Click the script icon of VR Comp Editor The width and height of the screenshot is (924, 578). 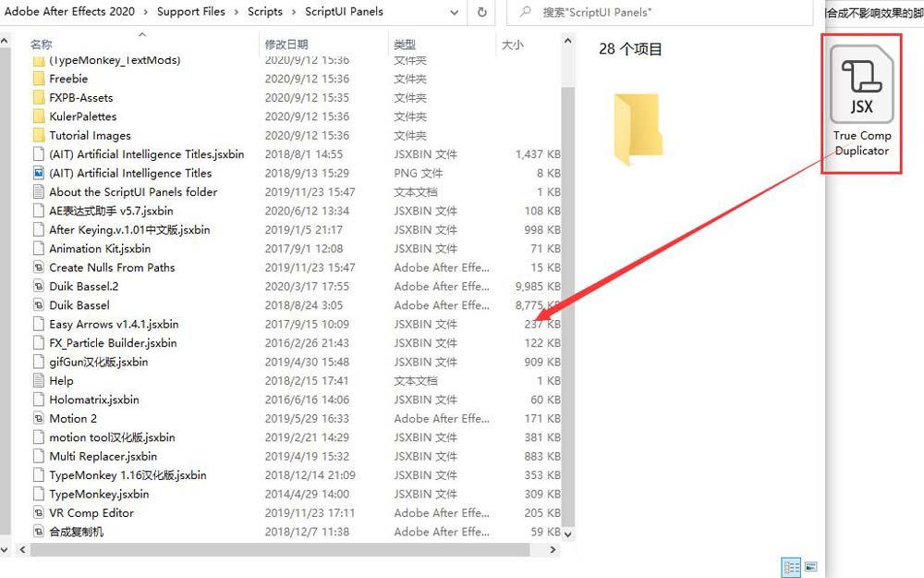[x=39, y=512]
